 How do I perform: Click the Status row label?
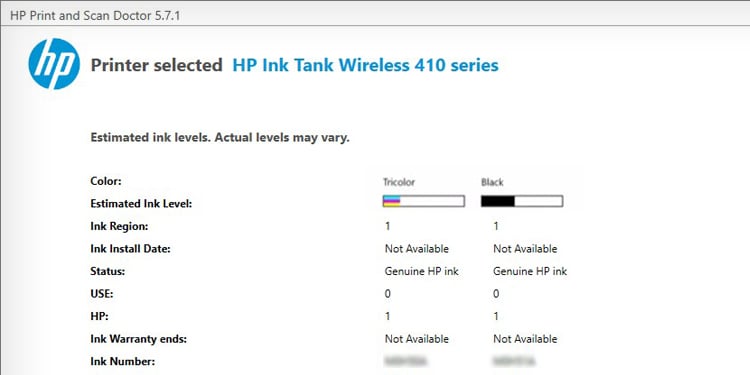coord(108,271)
